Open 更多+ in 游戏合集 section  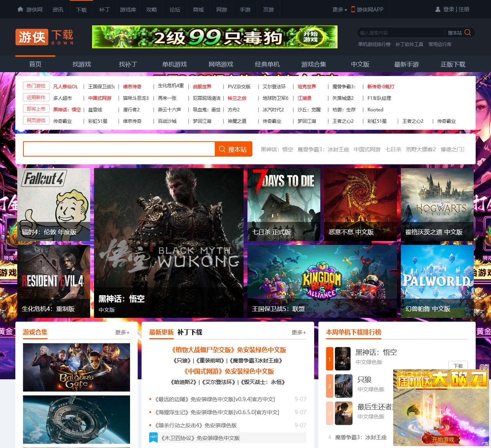click(x=122, y=332)
